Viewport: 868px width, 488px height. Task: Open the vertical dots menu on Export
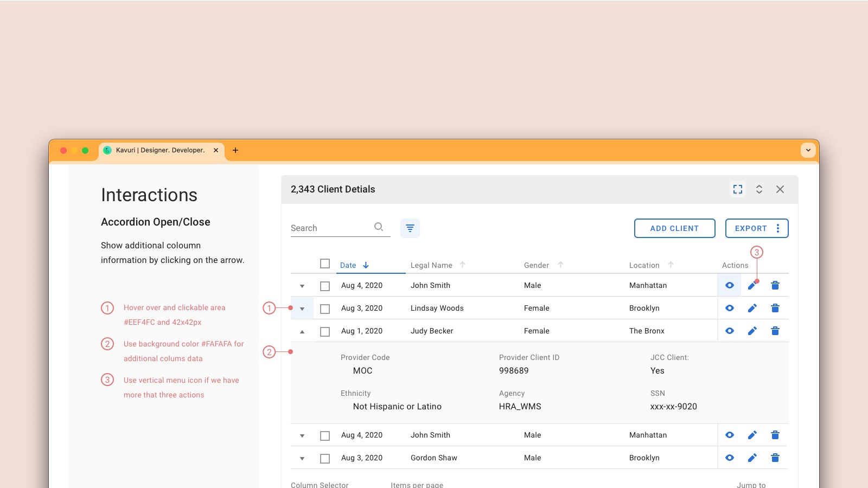click(778, 228)
